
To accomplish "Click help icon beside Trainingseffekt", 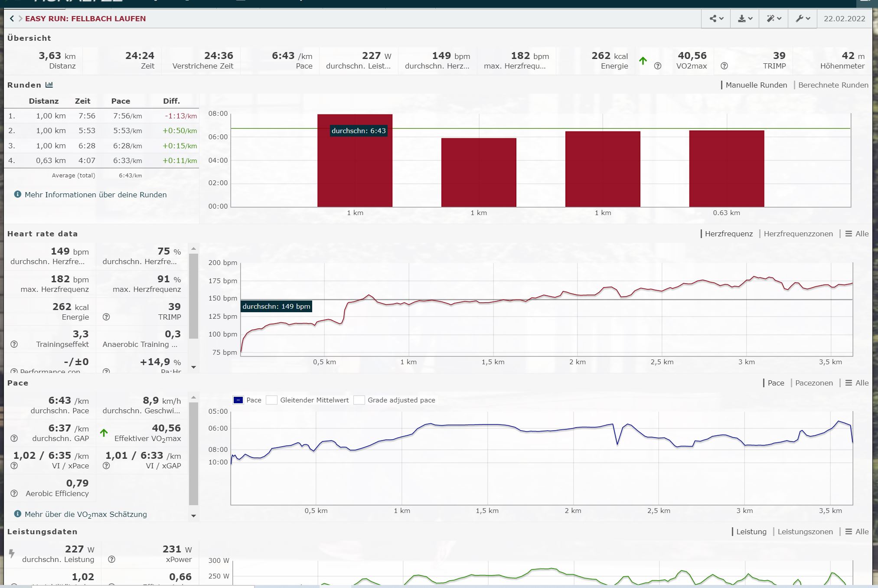I will click(x=14, y=344).
